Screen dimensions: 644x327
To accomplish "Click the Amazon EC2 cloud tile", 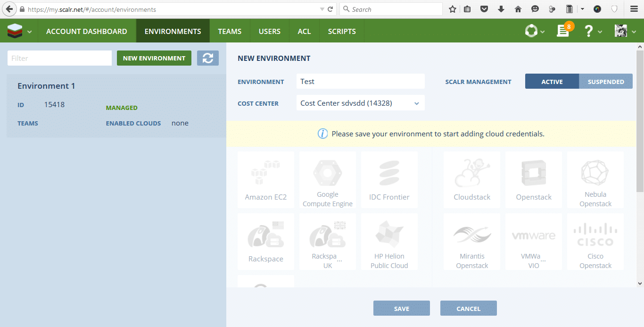I will [265, 180].
